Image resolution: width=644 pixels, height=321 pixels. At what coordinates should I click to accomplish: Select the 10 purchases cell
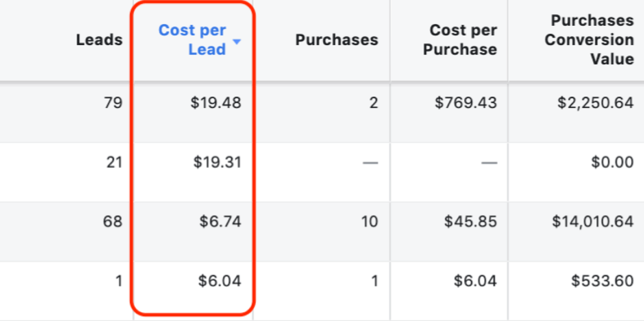click(370, 221)
